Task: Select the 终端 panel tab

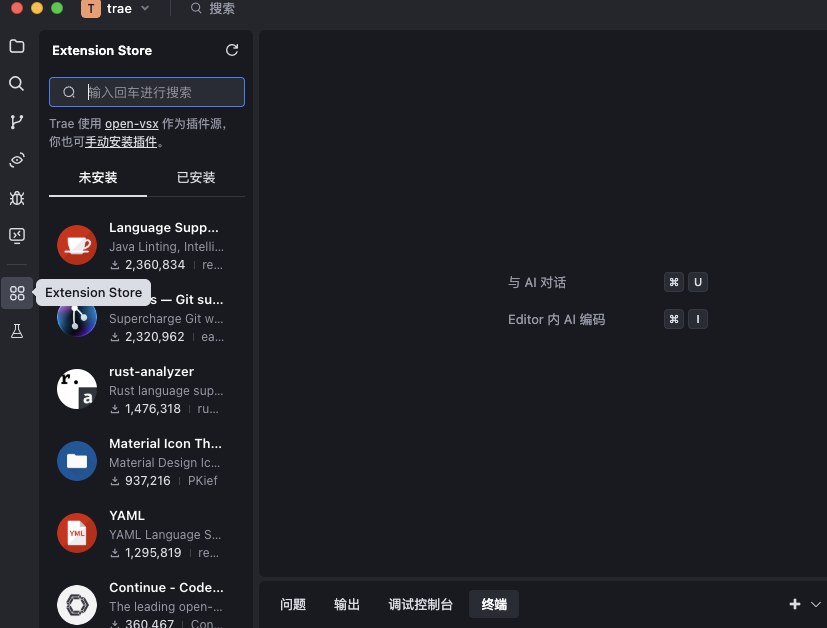Action: [494, 604]
